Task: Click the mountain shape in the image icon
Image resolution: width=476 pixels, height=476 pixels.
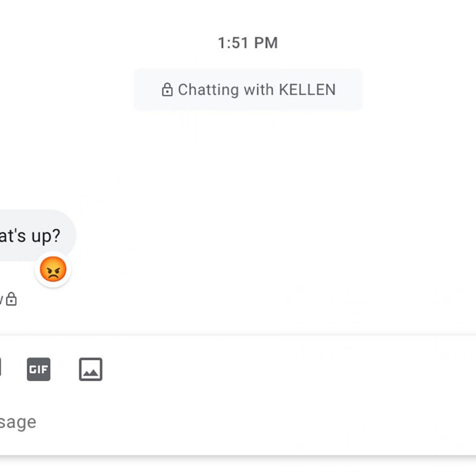Action: [90, 373]
